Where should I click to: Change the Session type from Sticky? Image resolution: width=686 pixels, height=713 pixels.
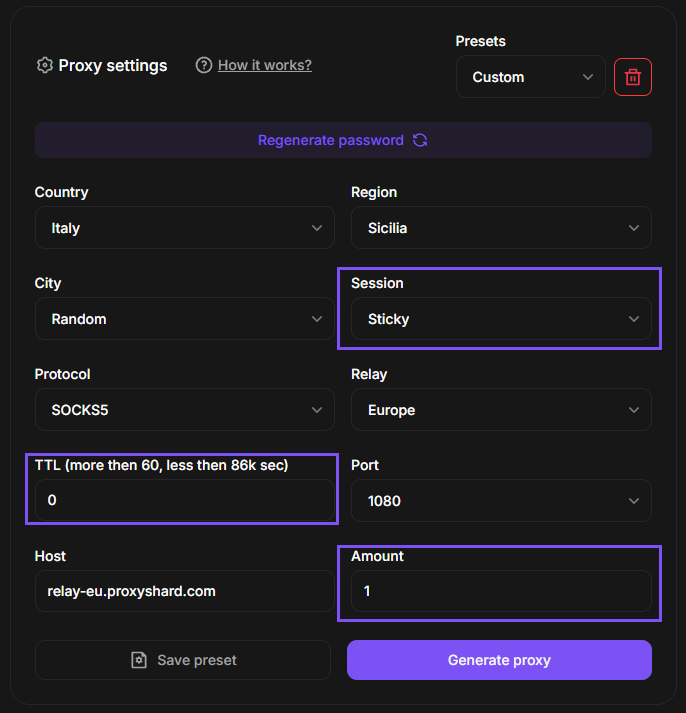tap(501, 319)
